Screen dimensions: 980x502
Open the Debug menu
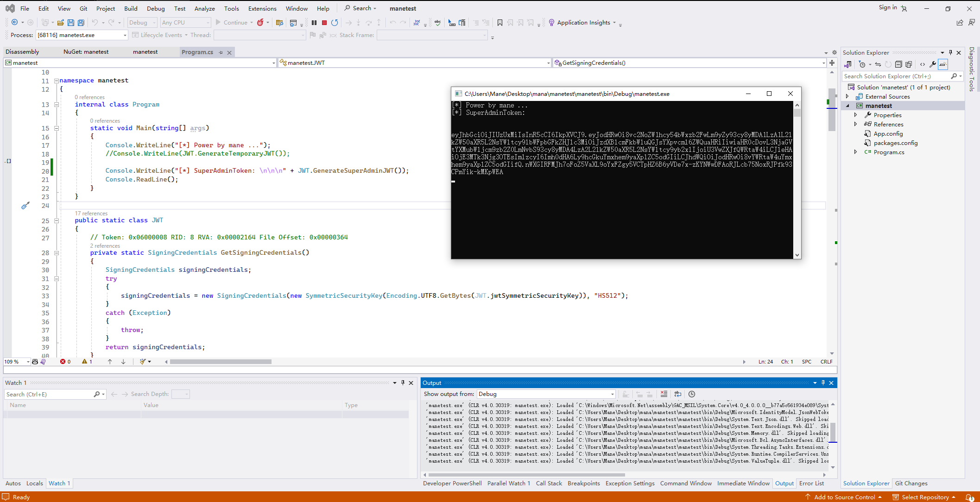click(156, 8)
